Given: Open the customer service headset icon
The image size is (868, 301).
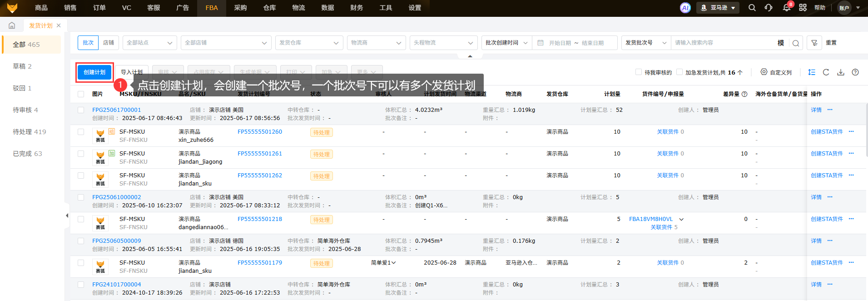Looking at the screenshot, I should pyautogui.click(x=769, y=8).
